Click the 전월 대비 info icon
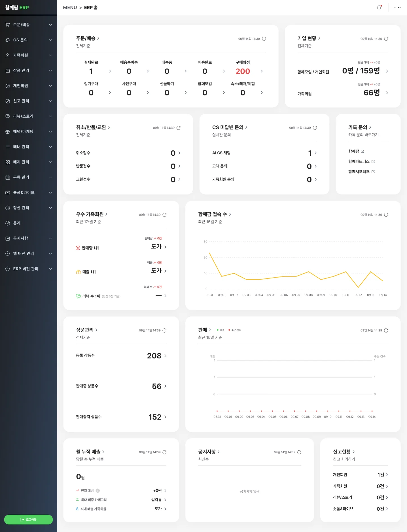Image resolution: width=407 pixels, height=532 pixels. coord(97,491)
